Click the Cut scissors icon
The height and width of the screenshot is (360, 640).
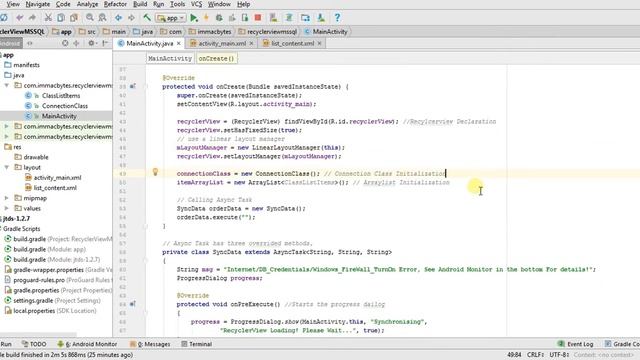48,18
